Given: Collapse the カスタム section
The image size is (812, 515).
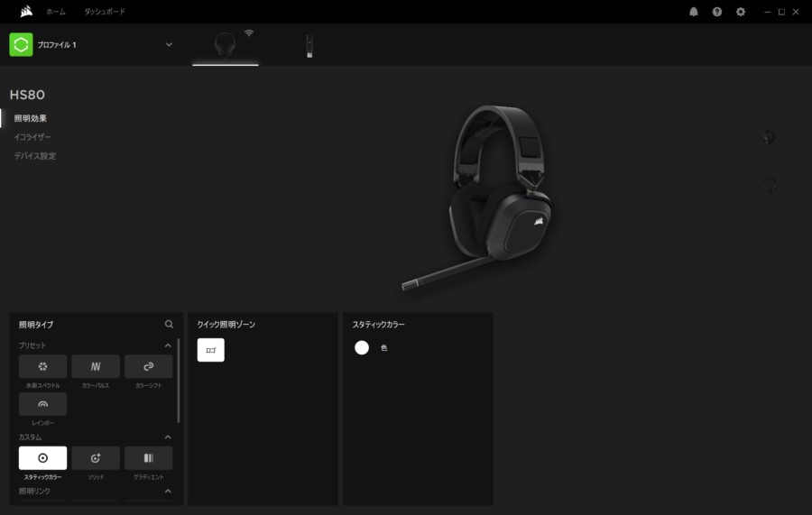Looking at the screenshot, I should pyautogui.click(x=168, y=437).
